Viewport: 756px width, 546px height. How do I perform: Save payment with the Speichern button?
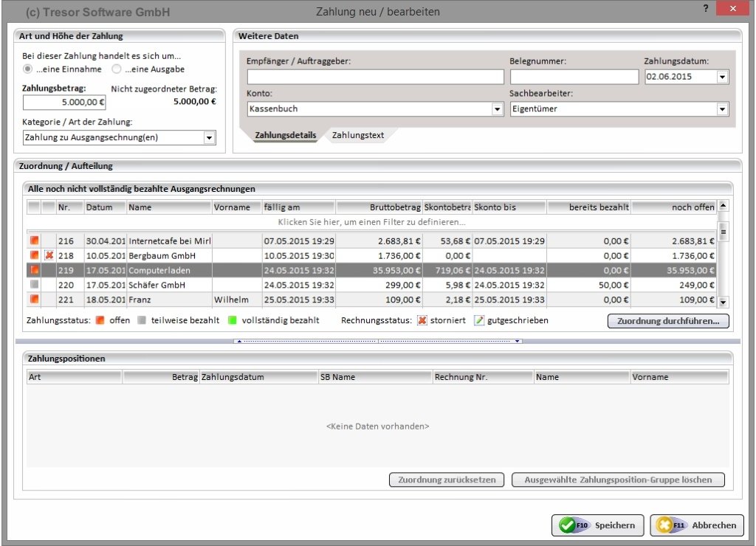(x=598, y=525)
